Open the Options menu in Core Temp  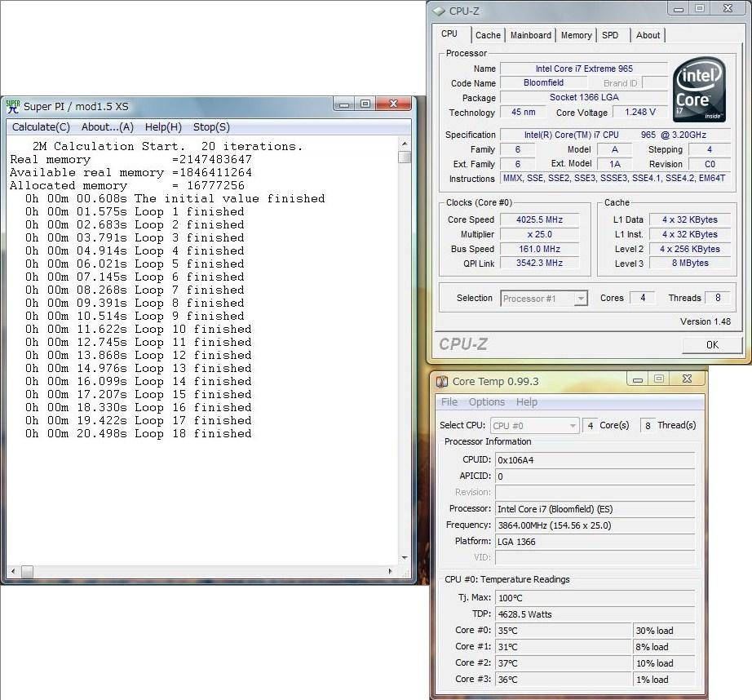point(487,402)
